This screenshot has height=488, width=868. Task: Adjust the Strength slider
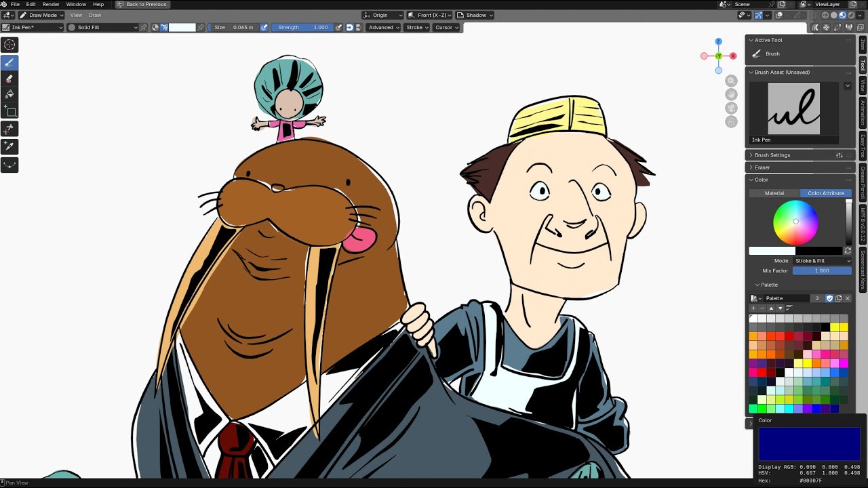coord(302,27)
